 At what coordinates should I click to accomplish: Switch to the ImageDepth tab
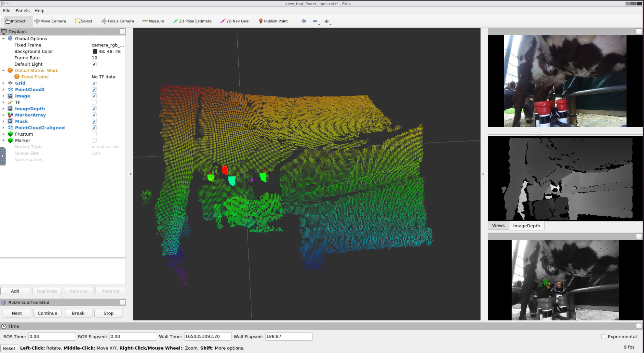(527, 226)
